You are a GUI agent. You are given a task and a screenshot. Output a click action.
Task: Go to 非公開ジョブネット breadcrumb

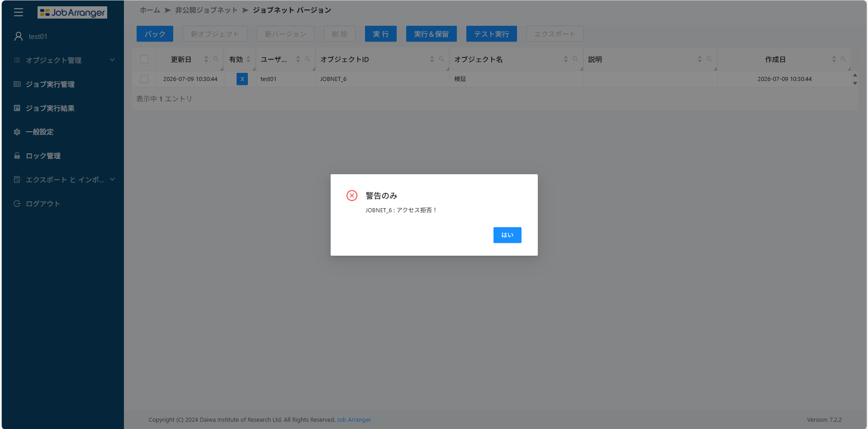pos(206,10)
